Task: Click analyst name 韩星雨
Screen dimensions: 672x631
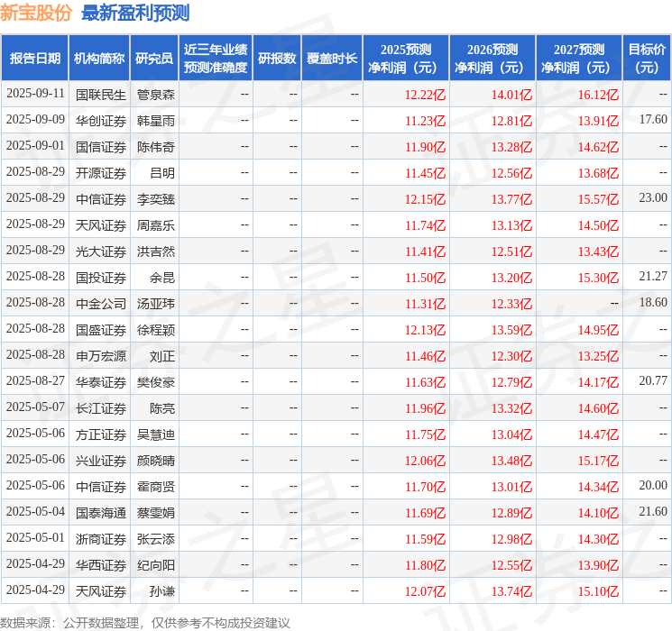Action: [x=155, y=121]
